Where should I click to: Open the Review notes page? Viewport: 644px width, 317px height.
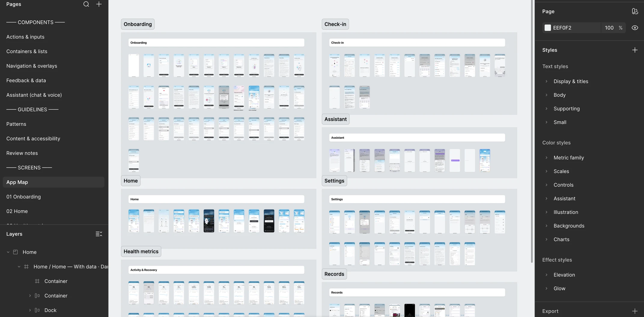(53, 153)
